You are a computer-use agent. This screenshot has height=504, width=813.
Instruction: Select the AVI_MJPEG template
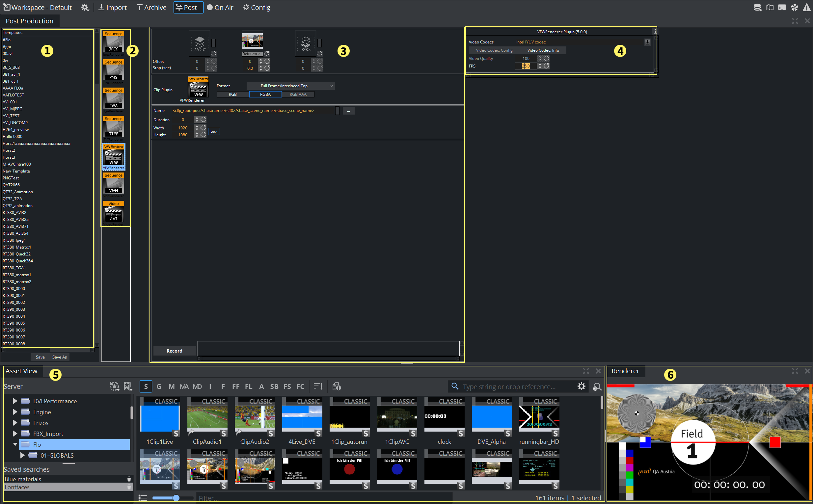pos(13,109)
